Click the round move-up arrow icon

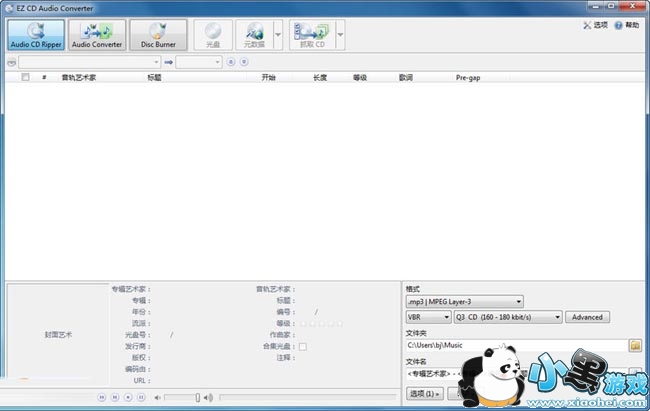click(231, 62)
